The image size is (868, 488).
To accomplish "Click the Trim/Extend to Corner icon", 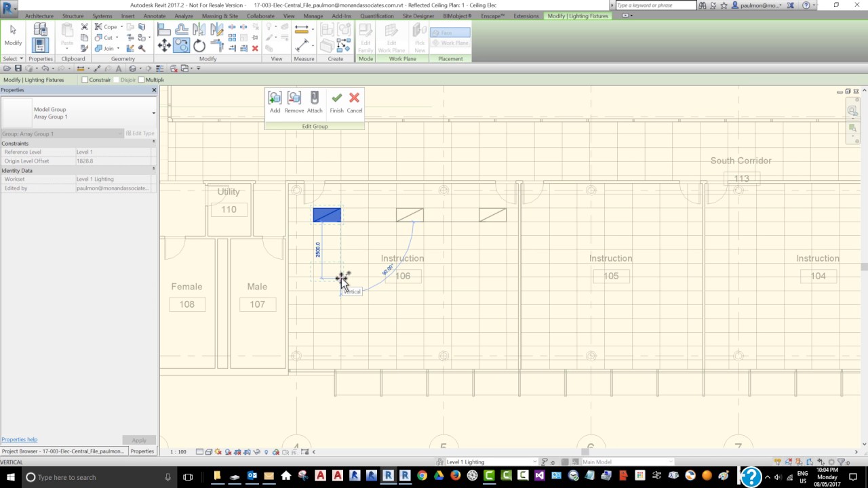I will pyautogui.click(x=216, y=46).
